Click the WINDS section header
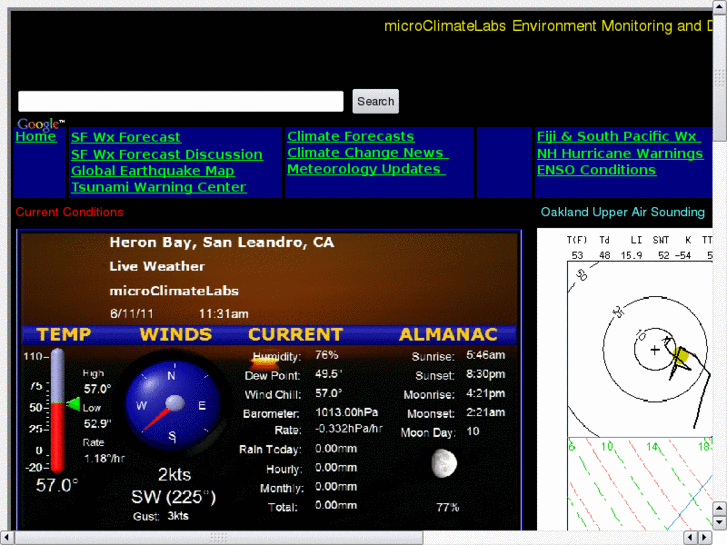Viewport: 727px width, 545px height. coord(176,334)
